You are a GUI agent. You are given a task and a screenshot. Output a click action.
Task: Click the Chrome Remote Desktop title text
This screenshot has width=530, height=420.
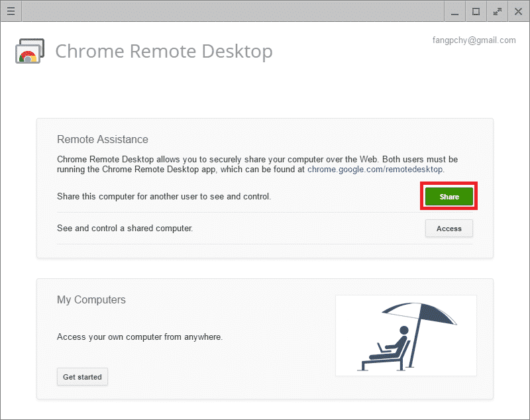(x=164, y=52)
